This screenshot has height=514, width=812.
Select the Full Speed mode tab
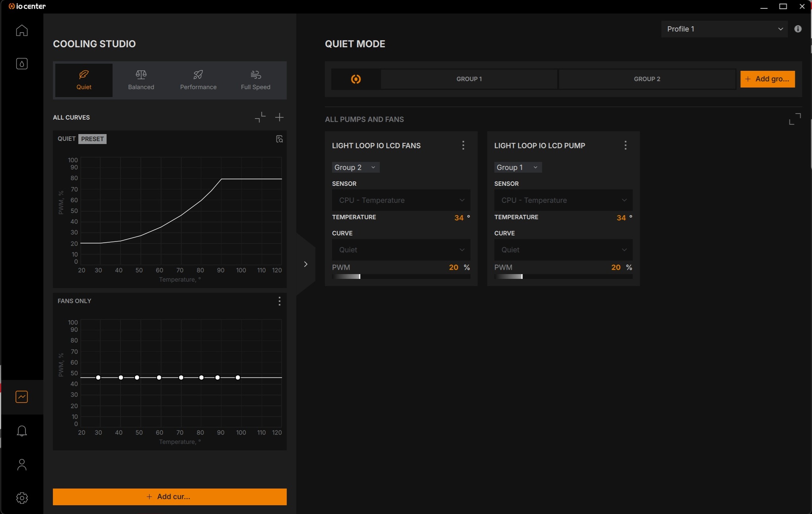point(256,80)
